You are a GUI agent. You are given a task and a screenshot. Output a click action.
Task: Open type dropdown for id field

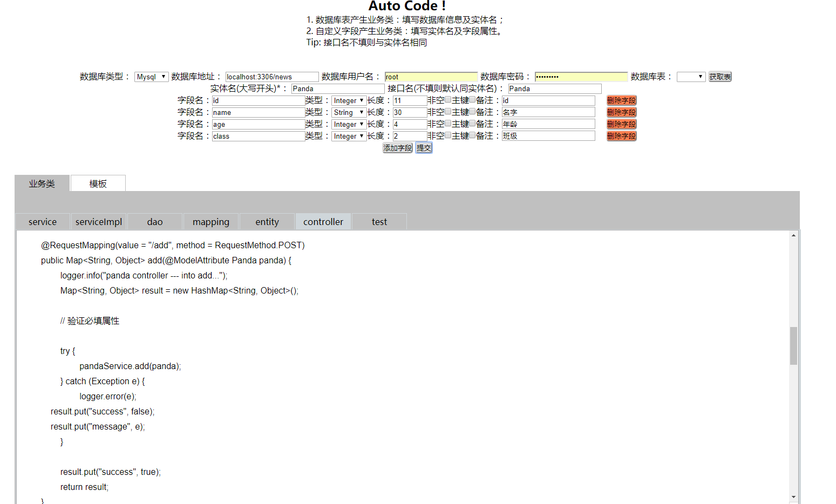click(349, 100)
